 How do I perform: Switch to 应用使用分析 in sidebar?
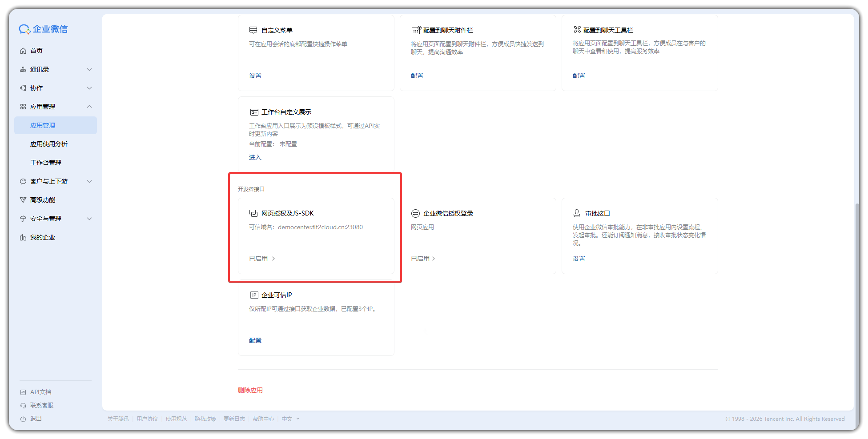(x=49, y=144)
